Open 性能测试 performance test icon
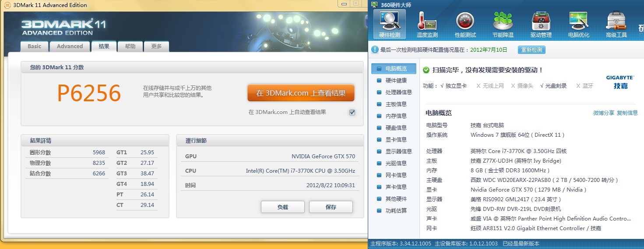 click(x=465, y=24)
